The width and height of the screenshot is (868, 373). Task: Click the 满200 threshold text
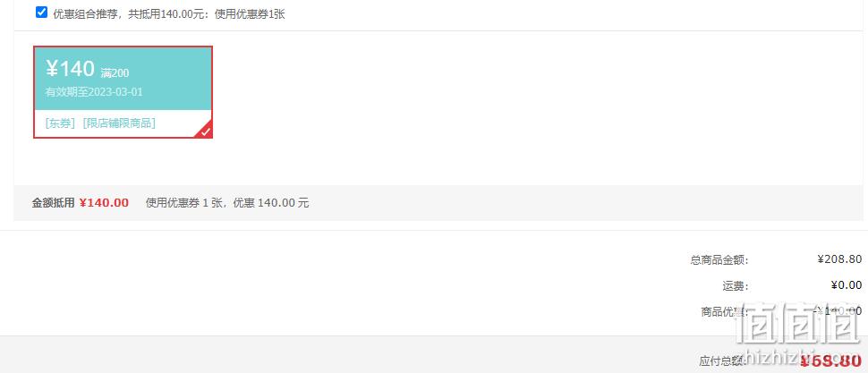(x=115, y=73)
